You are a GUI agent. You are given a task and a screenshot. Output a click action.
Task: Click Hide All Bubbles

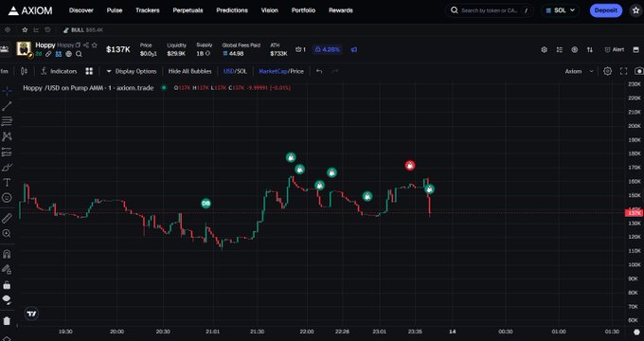[189, 71]
